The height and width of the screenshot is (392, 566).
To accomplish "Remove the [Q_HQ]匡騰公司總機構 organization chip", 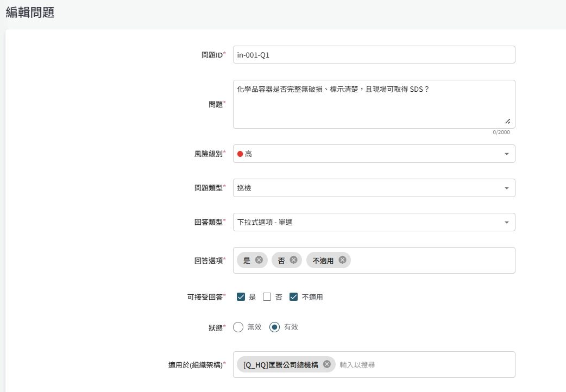I will coord(326,364).
